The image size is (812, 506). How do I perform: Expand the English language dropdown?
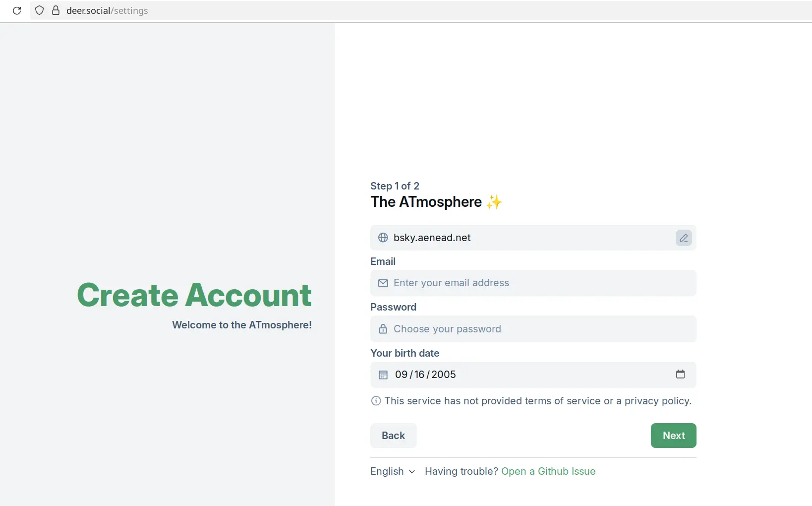click(x=393, y=471)
